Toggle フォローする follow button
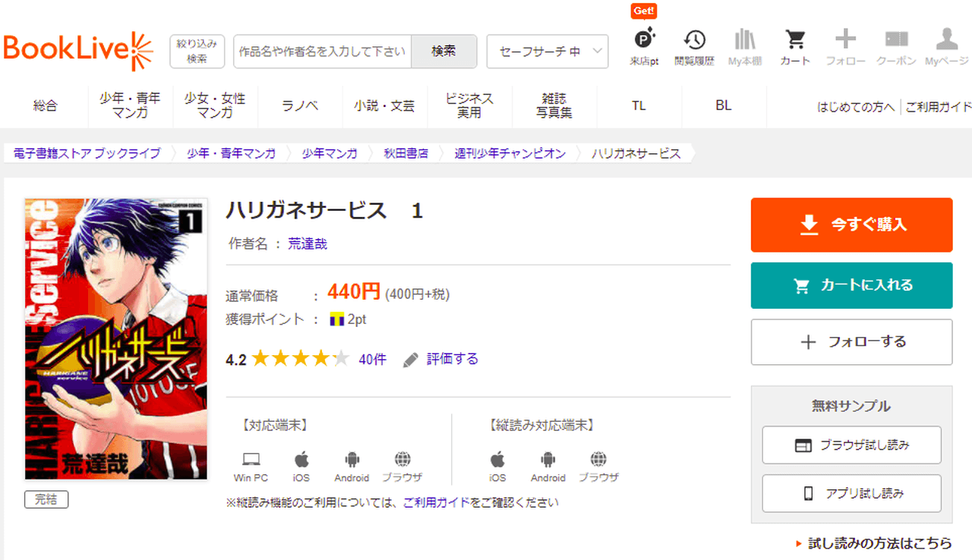 click(851, 342)
